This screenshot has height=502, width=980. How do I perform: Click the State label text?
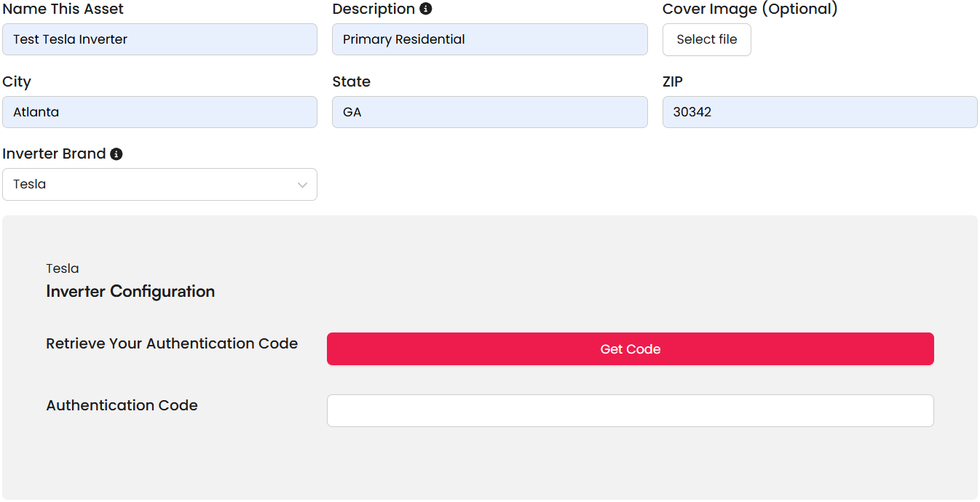pyautogui.click(x=352, y=81)
